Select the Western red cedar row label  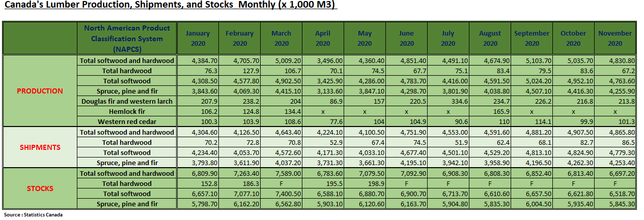[127, 121]
